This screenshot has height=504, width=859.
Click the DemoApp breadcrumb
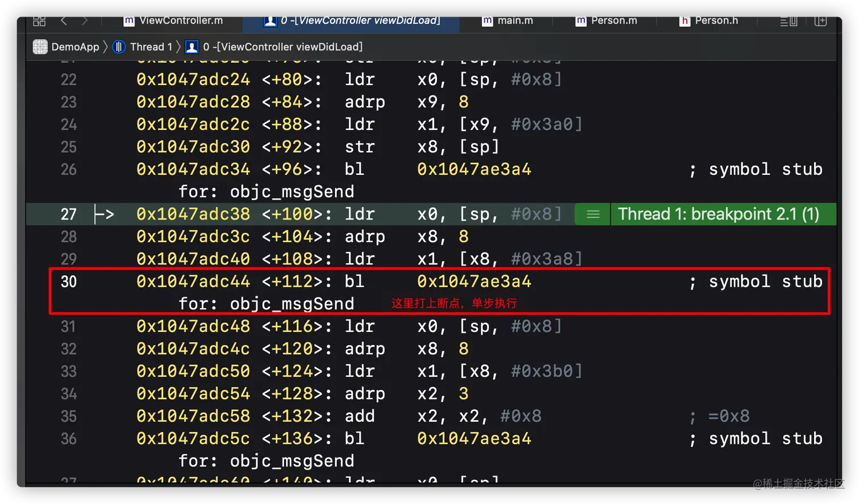[x=75, y=47]
